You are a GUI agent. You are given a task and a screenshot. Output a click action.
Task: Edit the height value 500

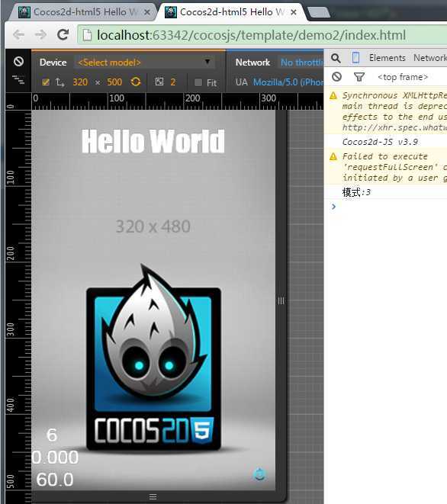click(114, 82)
